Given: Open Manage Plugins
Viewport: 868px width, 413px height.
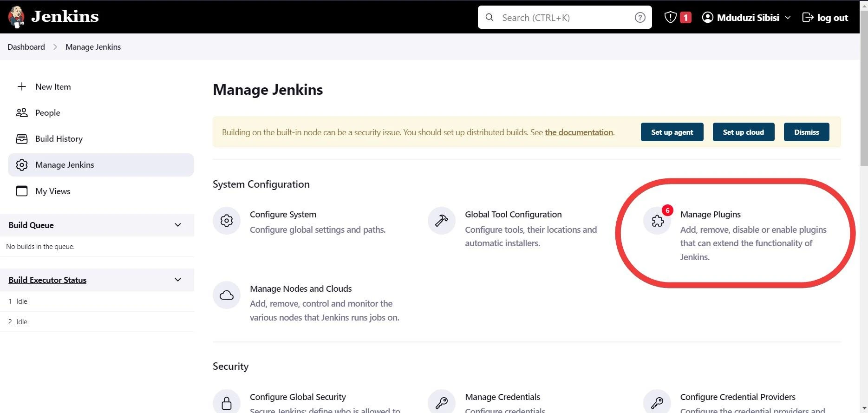Looking at the screenshot, I should click(x=711, y=215).
